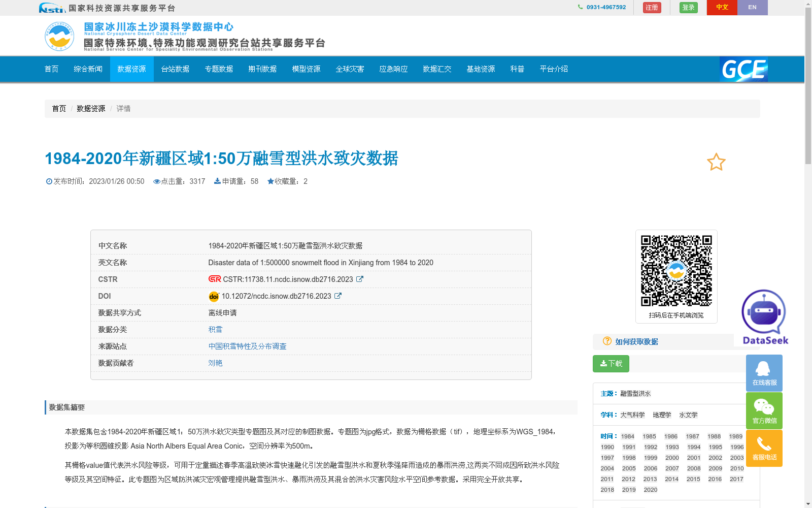Click the GCE banner logo
This screenshot has height=508, width=812.
(x=743, y=69)
